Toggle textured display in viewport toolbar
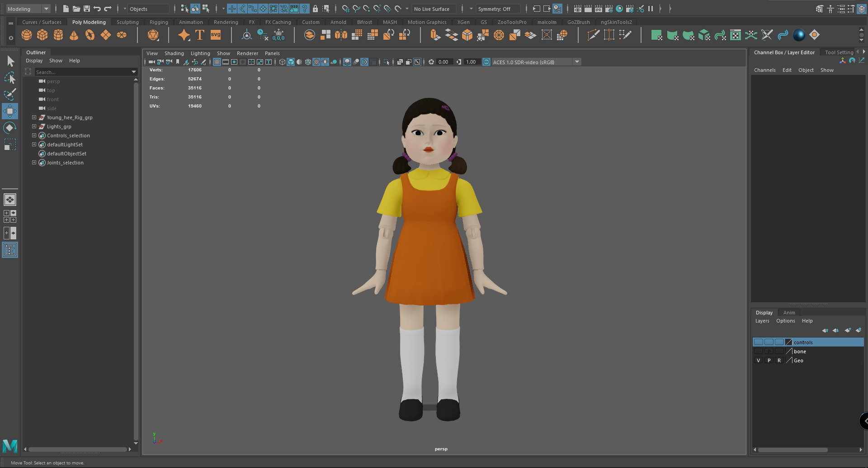 point(316,62)
